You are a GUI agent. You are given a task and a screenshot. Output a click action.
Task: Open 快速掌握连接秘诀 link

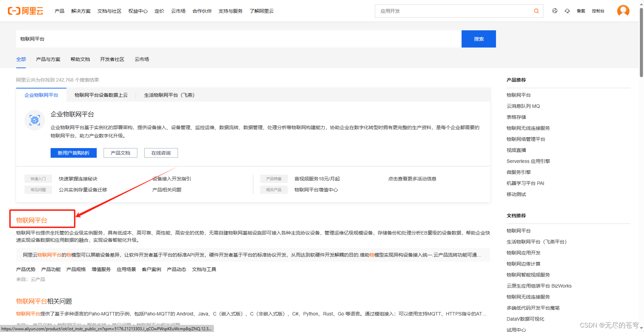78,179
